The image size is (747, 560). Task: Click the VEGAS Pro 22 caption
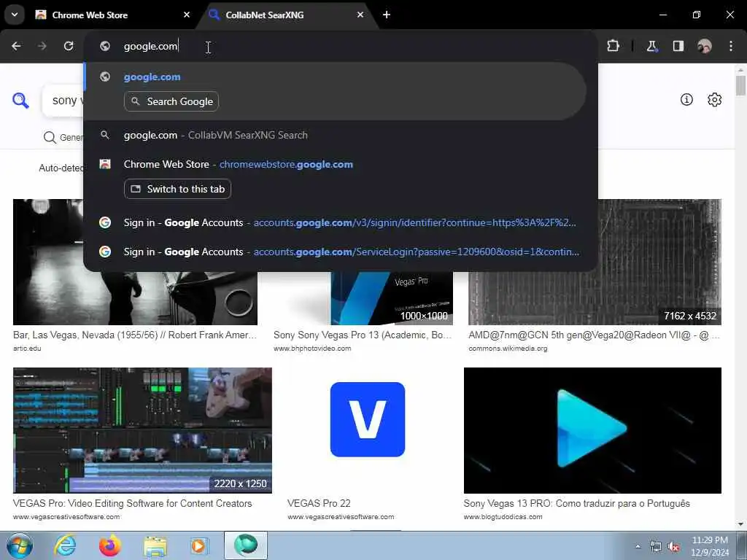click(x=319, y=503)
